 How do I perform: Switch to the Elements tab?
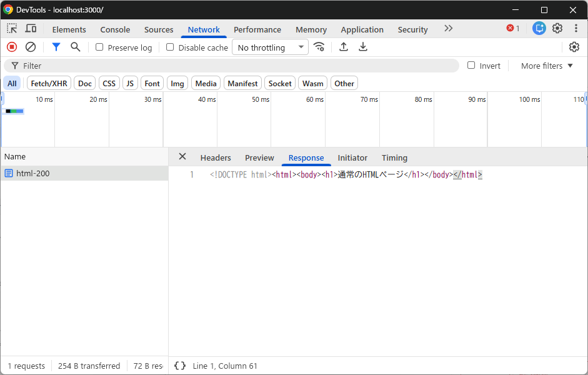(69, 29)
